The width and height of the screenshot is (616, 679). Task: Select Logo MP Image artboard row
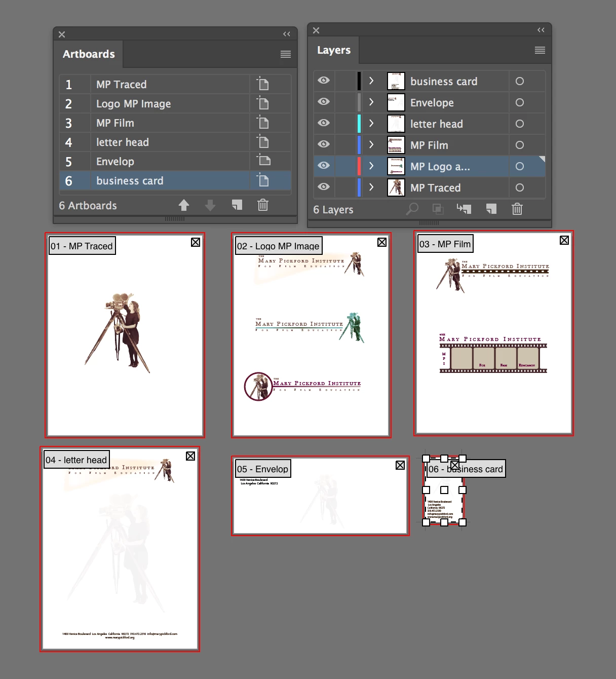click(x=175, y=103)
